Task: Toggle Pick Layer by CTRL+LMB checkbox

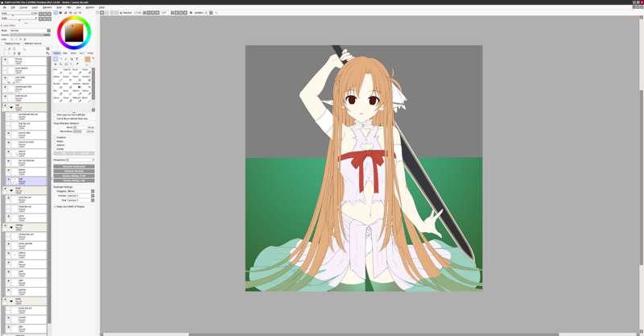Action: pyautogui.click(x=55, y=114)
